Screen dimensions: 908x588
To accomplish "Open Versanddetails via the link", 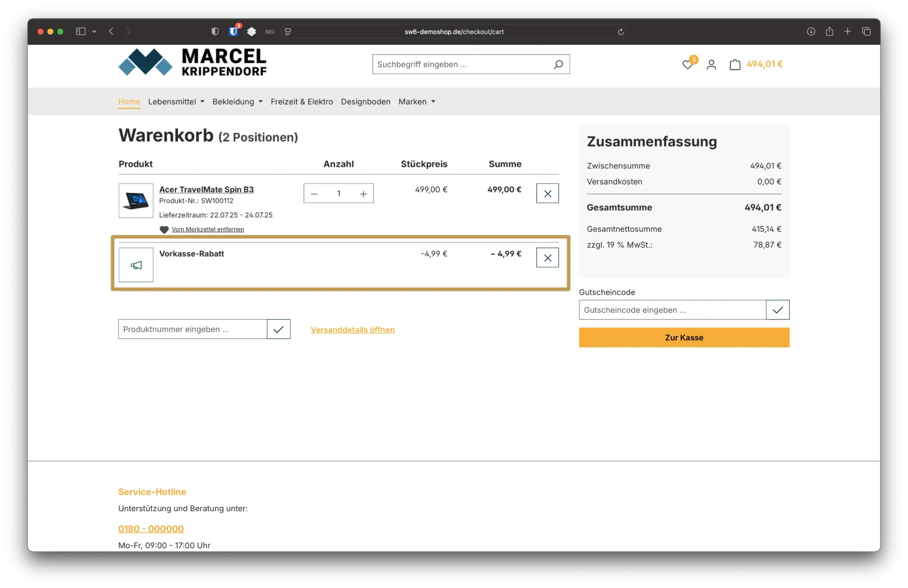I will [x=352, y=330].
